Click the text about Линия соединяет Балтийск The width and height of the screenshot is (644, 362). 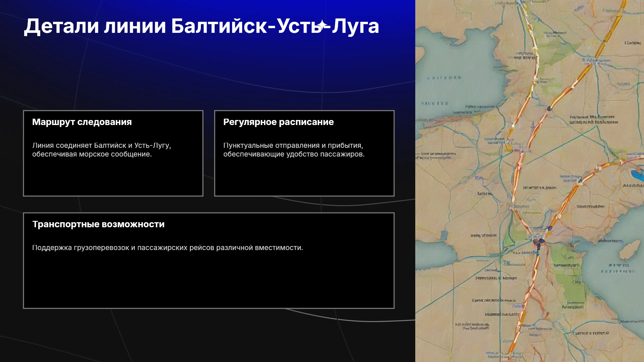(102, 150)
